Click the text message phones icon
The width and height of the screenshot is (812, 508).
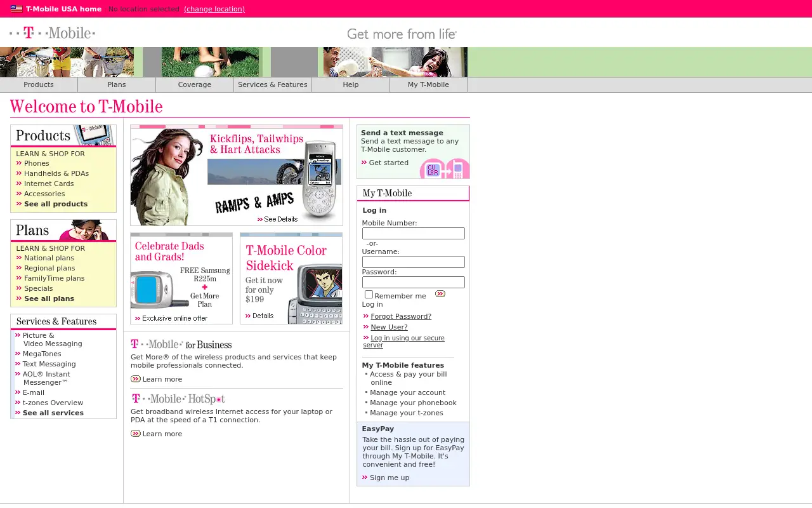tap(445, 169)
